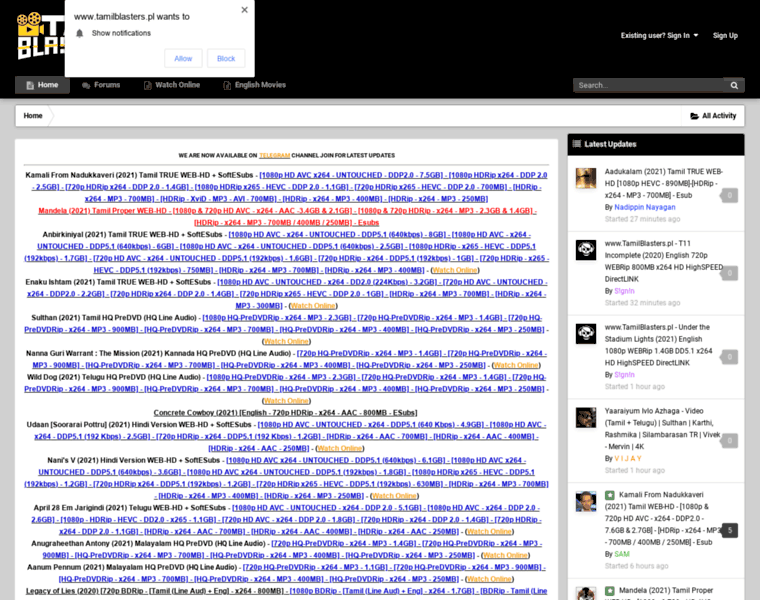This screenshot has height=600, width=760.
Task: Click reply count badge for Aadukalam topic
Action: tap(729, 196)
